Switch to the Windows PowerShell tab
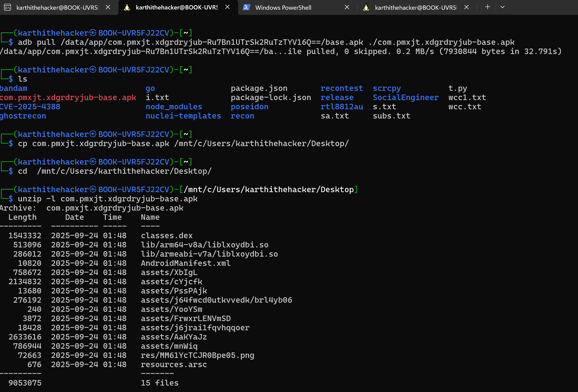The height and width of the screenshot is (392, 578). pos(283,8)
